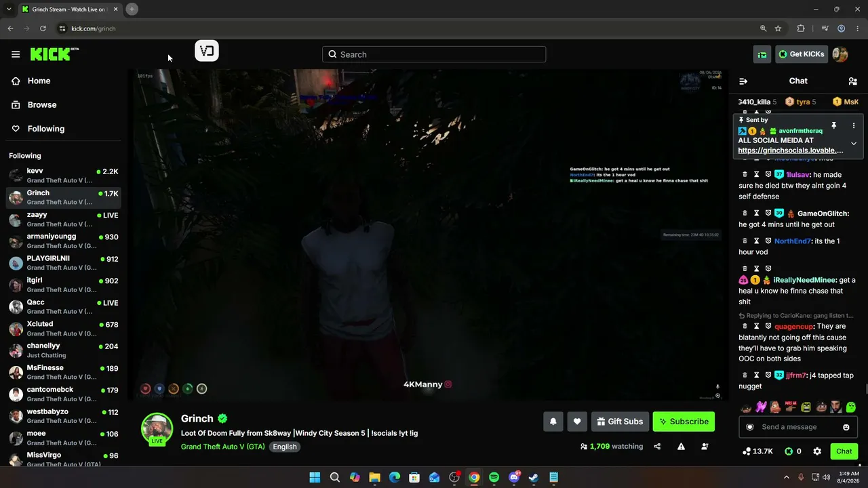
Task: Select the PLAYGIRLNII channel in the sidebar
Action: point(64,263)
